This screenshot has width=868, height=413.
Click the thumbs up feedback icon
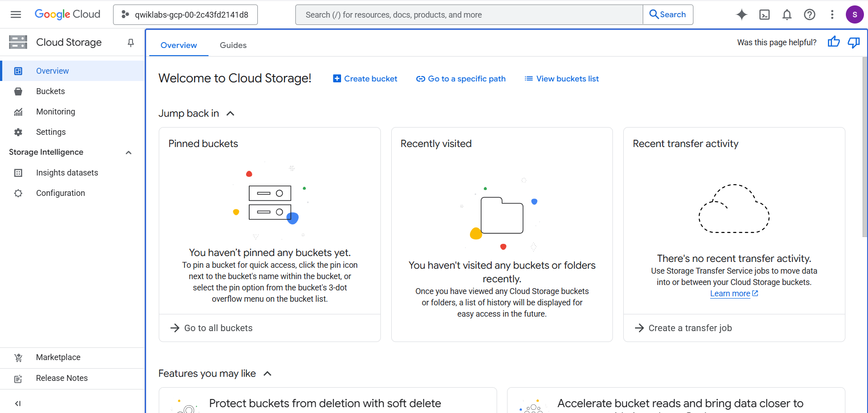tap(833, 42)
